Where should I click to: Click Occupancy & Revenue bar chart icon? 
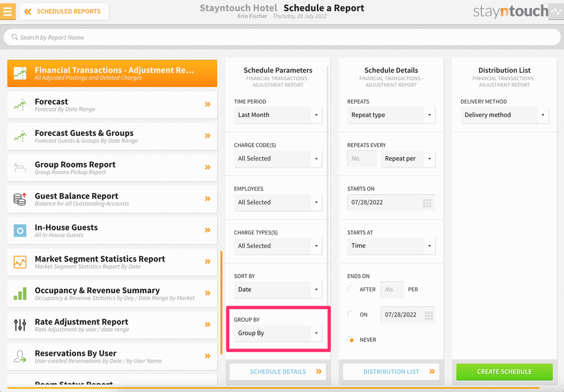tap(20, 293)
